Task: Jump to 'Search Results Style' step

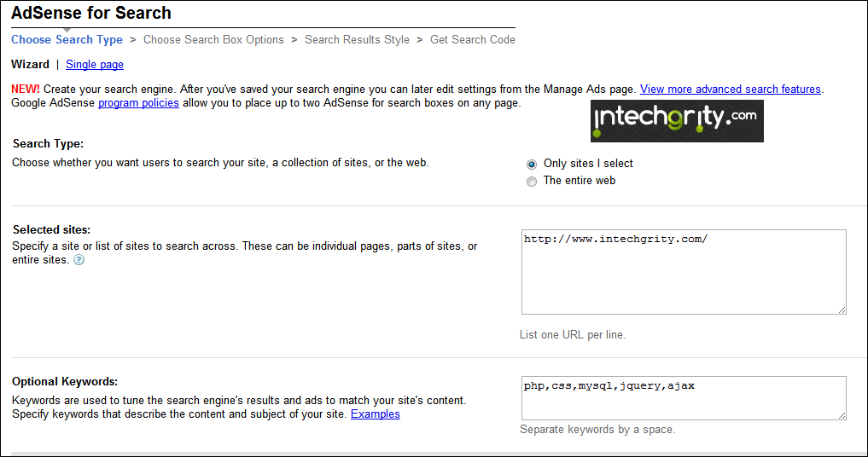Action: [357, 40]
